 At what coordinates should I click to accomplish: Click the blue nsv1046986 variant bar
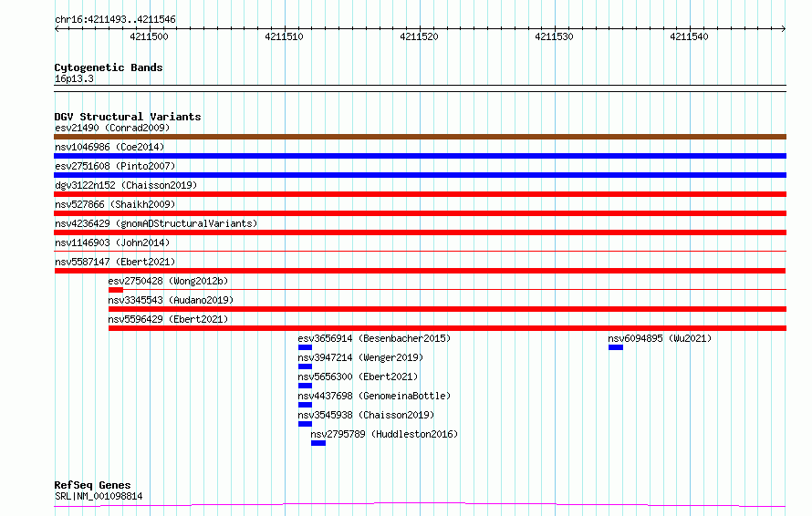tap(420, 156)
